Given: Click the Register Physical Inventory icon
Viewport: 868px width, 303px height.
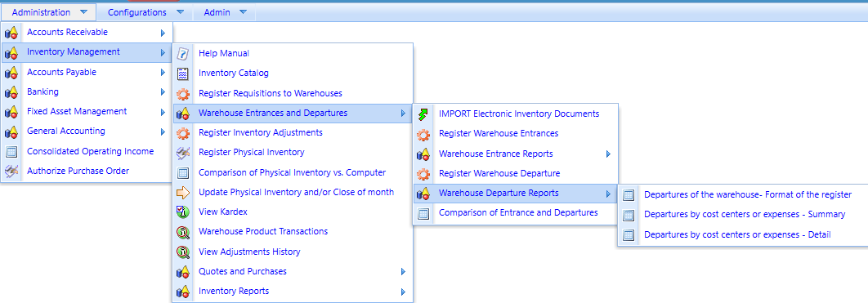Looking at the screenshot, I should (x=183, y=153).
